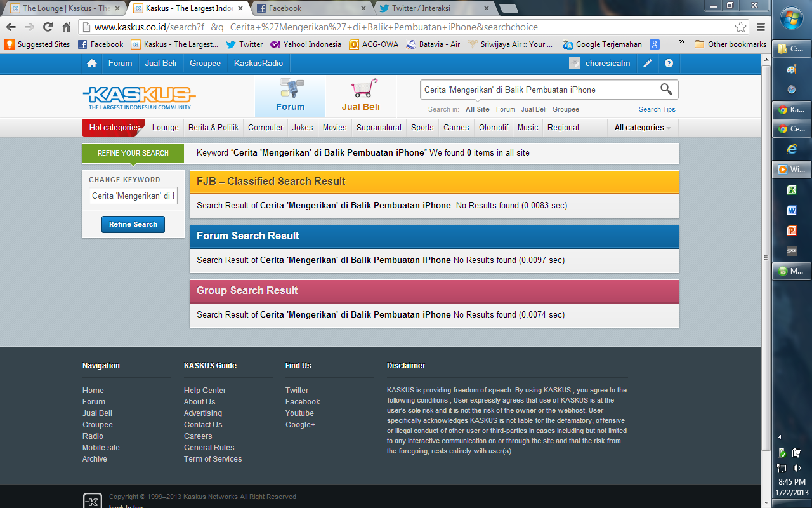Open the Youtube footer link
The image size is (812, 508).
coord(299,413)
